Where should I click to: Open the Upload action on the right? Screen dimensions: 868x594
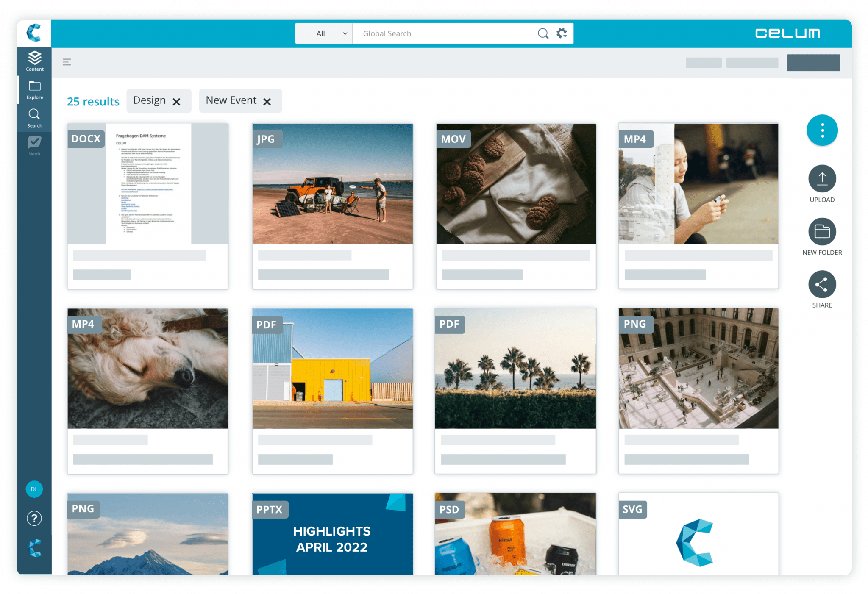pos(822,179)
